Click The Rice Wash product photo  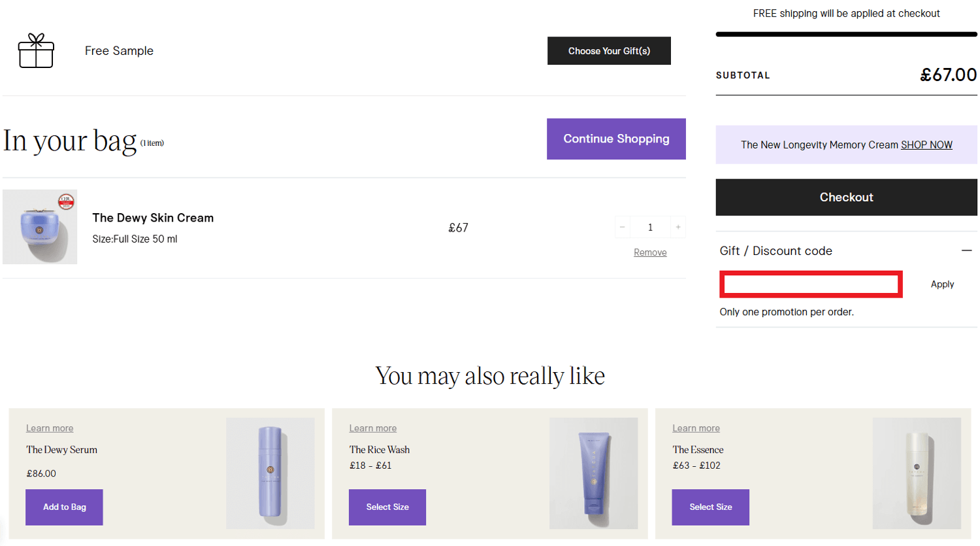[x=594, y=473]
